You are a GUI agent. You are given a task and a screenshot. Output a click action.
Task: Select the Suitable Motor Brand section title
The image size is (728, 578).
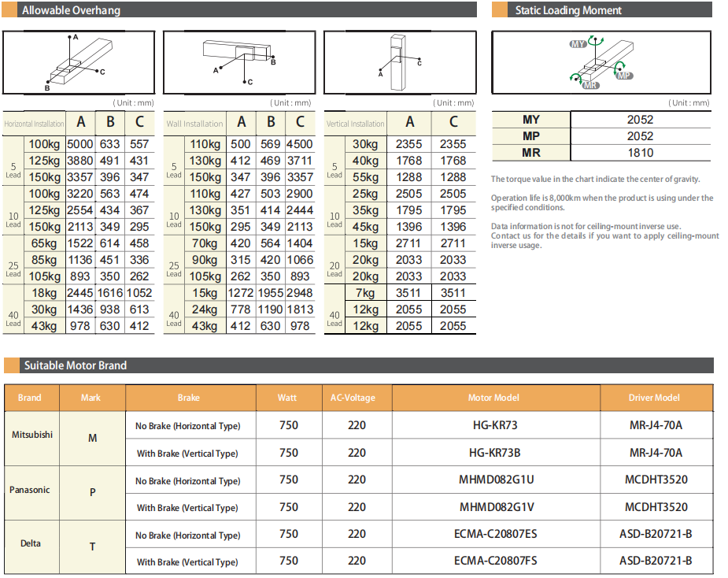pyautogui.click(x=75, y=365)
